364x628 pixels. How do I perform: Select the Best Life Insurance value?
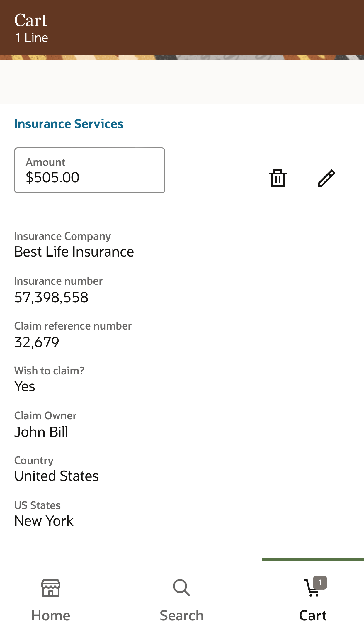(x=74, y=252)
